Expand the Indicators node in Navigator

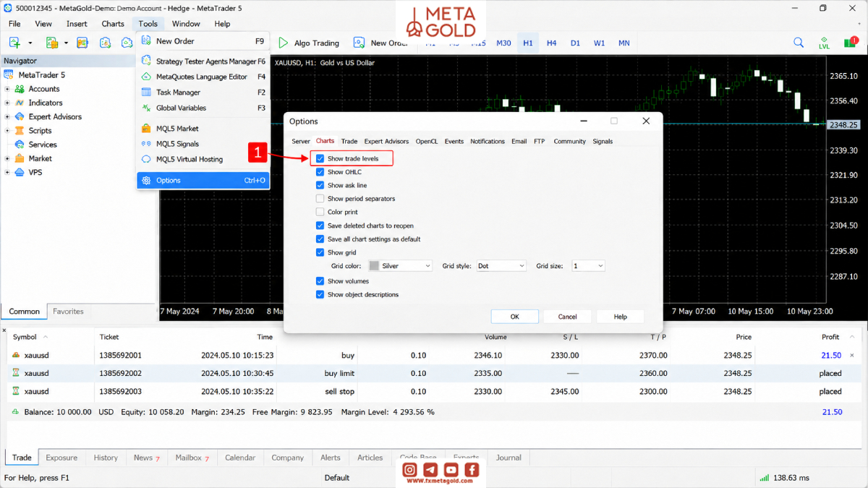click(x=7, y=103)
